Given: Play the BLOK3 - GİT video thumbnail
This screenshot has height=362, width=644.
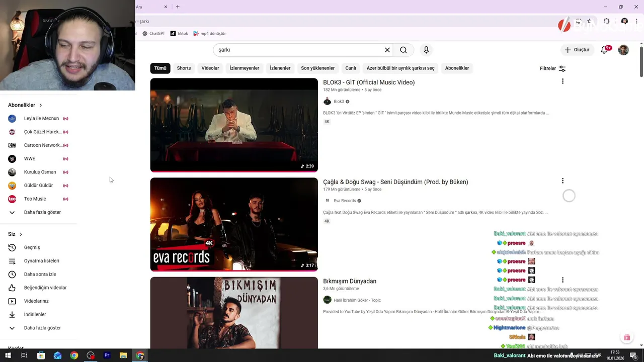Looking at the screenshot, I should point(234,125).
